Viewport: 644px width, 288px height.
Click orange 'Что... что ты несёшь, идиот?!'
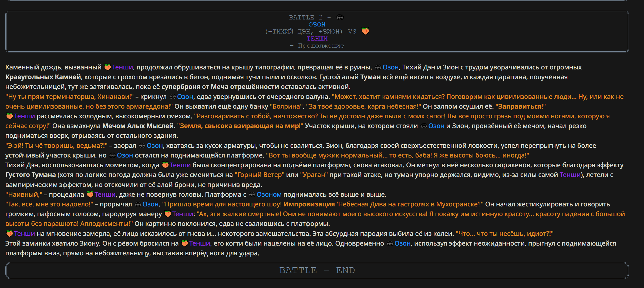coord(504,234)
